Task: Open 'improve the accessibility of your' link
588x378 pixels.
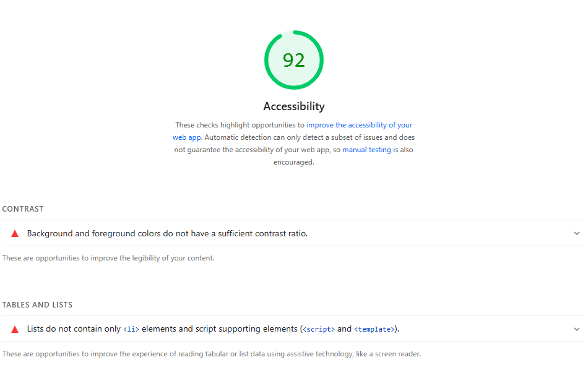Action: pos(359,125)
